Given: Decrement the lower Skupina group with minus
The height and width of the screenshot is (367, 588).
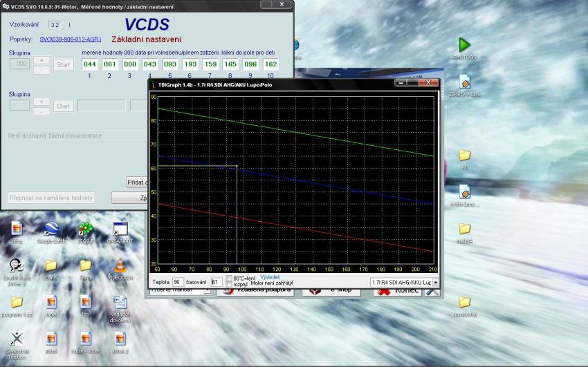Looking at the screenshot, I should coord(42,111).
